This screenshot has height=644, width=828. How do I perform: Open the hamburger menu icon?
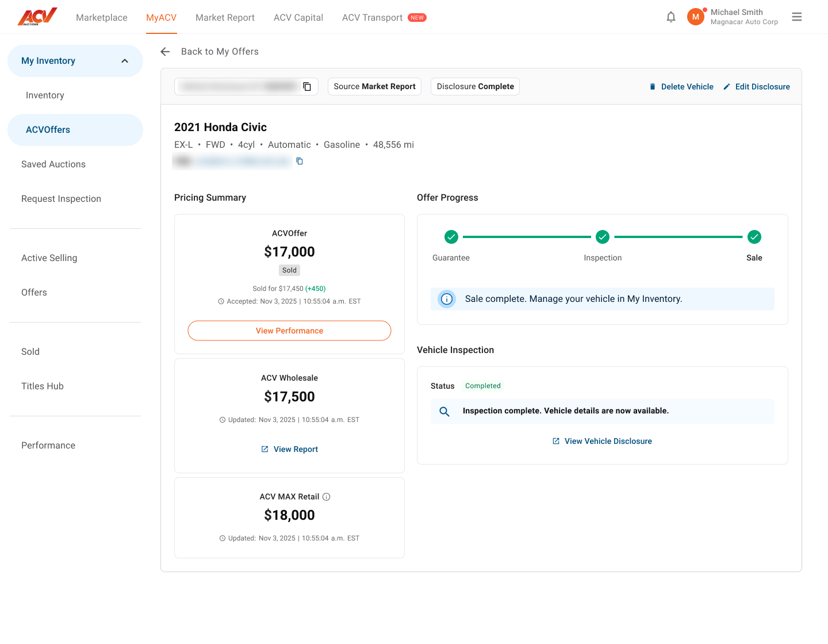[797, 17]
